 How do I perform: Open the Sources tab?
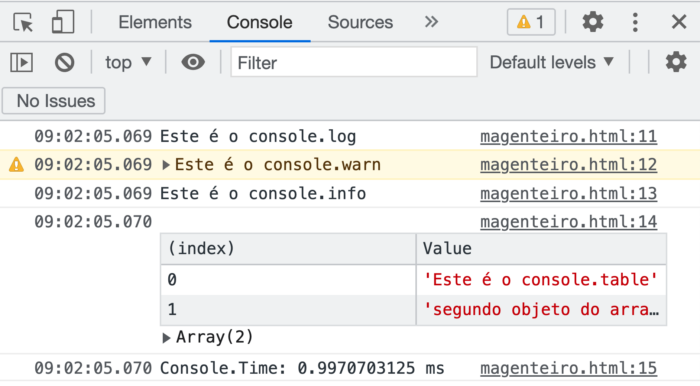360,22
